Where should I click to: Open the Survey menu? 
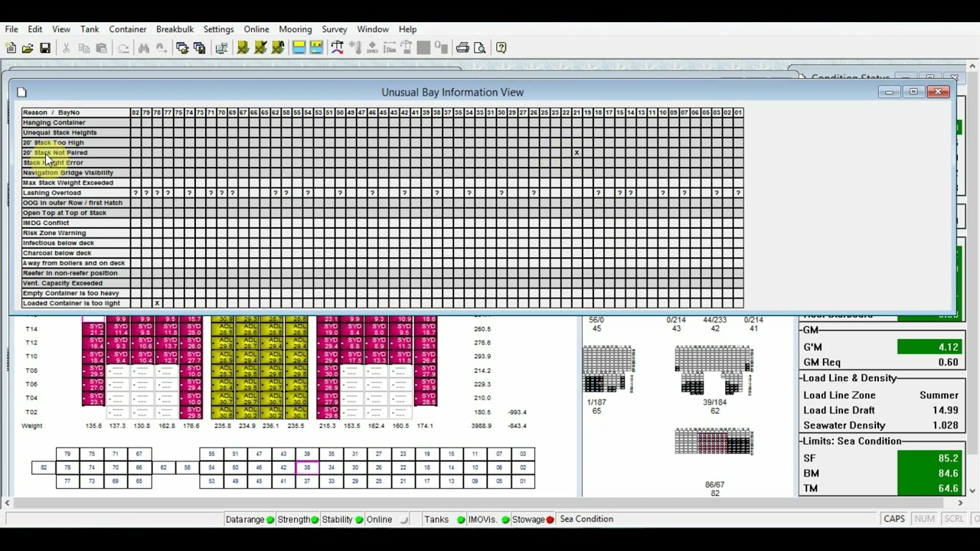pos(335,29)
